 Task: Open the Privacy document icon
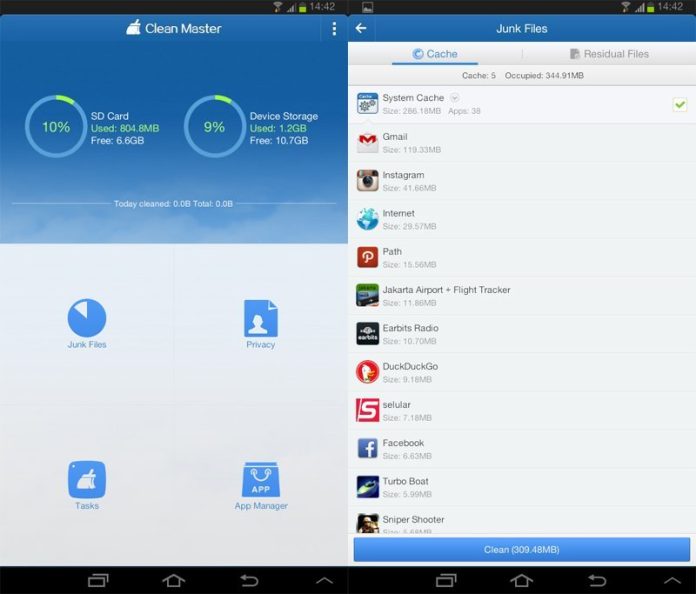pyautogui.click(x=260, y=318)
